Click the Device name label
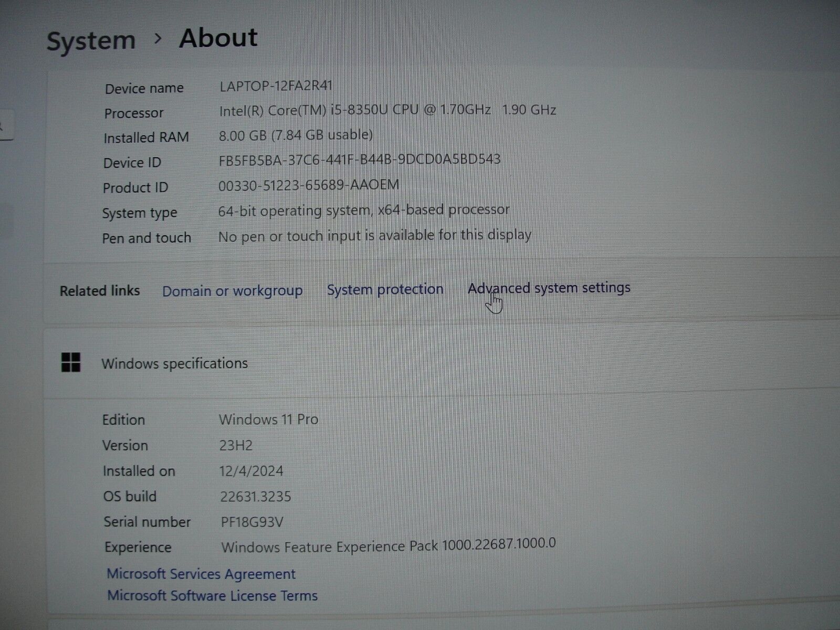 point(144,88)
